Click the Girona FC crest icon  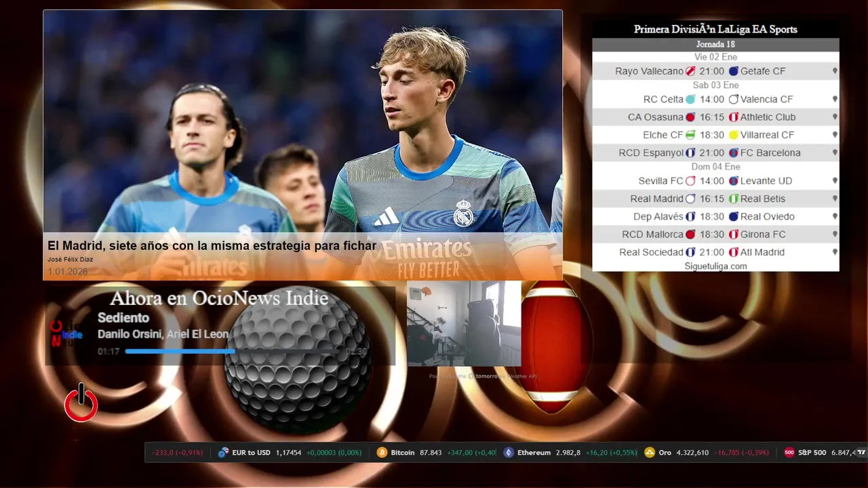(x=734, y=235)
